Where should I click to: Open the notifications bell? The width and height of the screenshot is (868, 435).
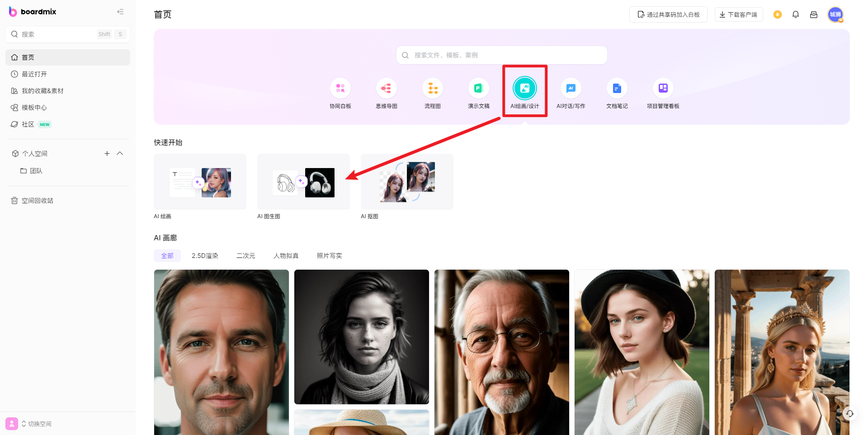(796, 14)
